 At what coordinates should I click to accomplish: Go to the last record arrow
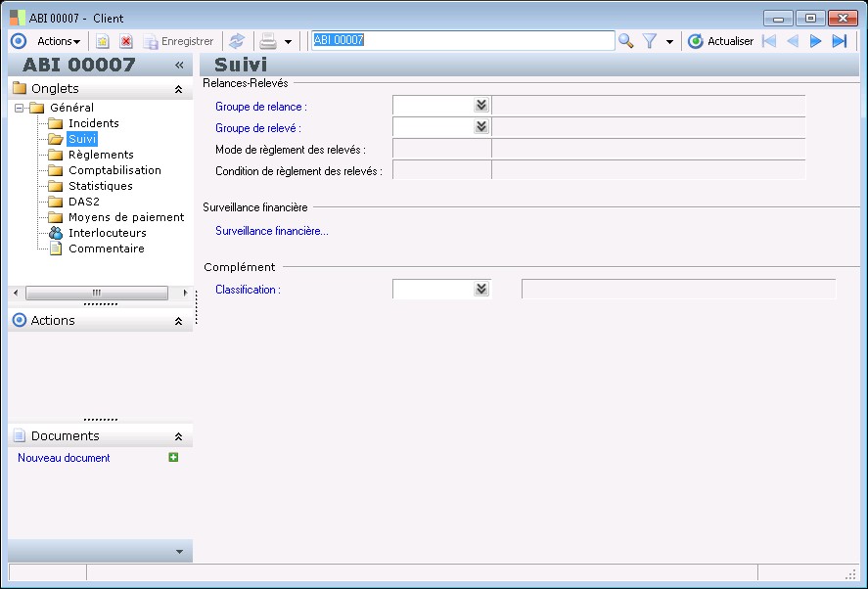[840, 41]
